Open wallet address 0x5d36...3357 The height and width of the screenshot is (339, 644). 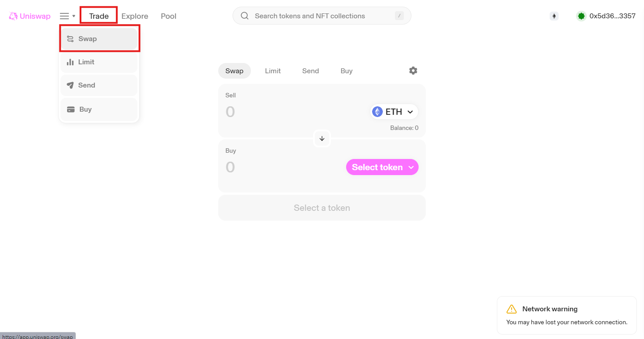pyautogui.click(x=612, y=16)
